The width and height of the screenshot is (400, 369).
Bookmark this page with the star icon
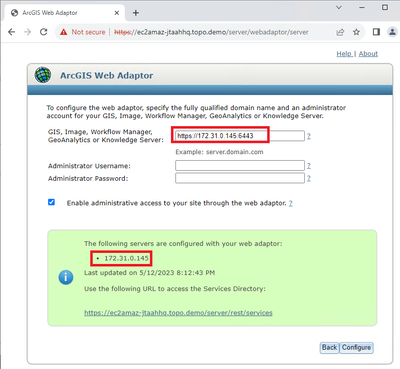click(x=356, y=32)
